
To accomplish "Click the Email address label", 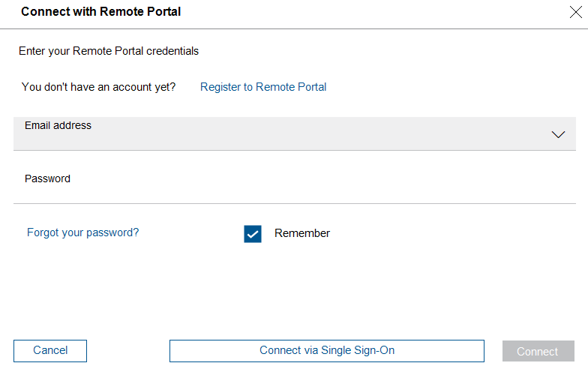I will (x=58, y=126).
